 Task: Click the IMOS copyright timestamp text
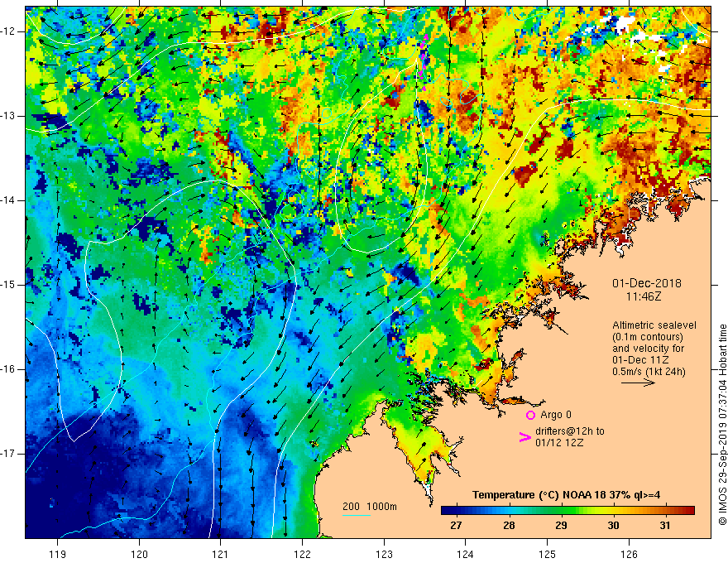[722, 425]
